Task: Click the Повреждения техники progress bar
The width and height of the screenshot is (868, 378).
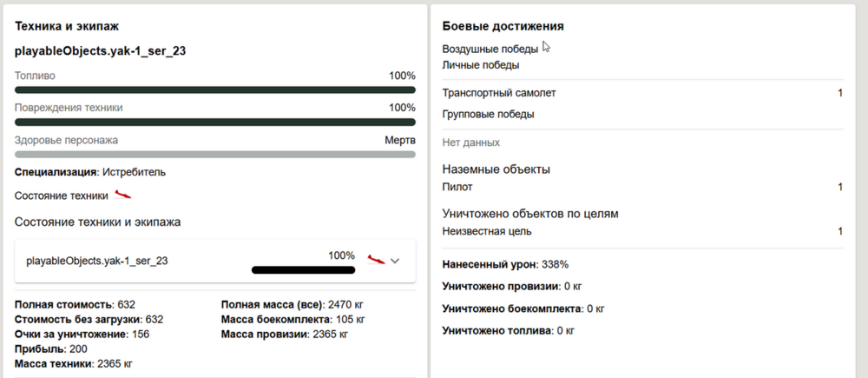Action: point(215,122)
